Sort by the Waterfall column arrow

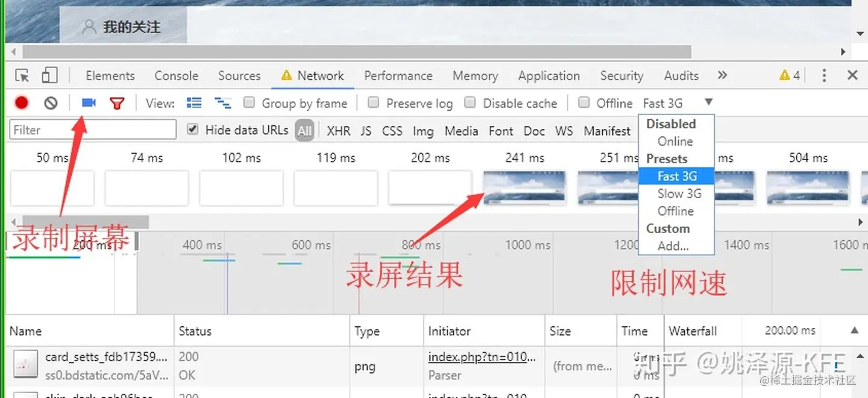(x=854, y=331)
